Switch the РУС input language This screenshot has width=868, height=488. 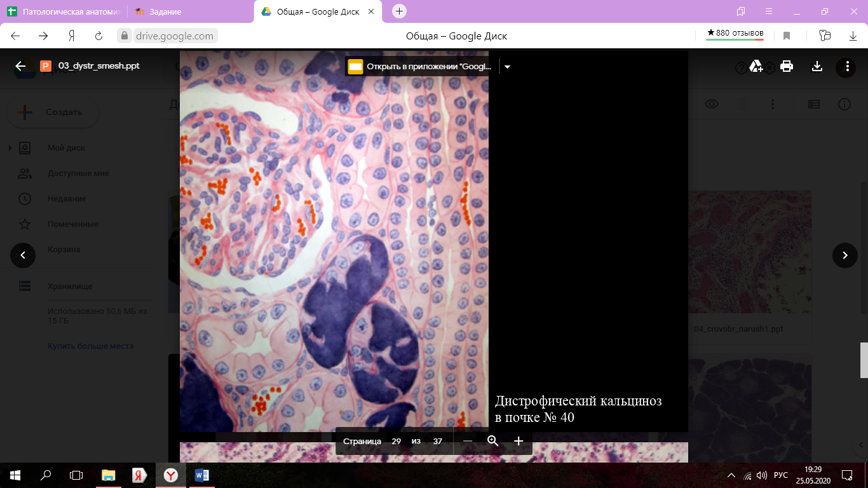point(781,475)
